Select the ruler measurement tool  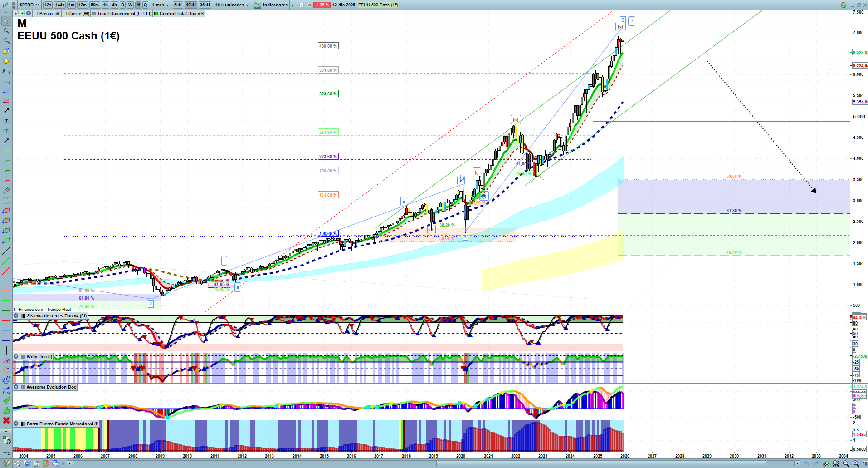[x=6, y=191]
